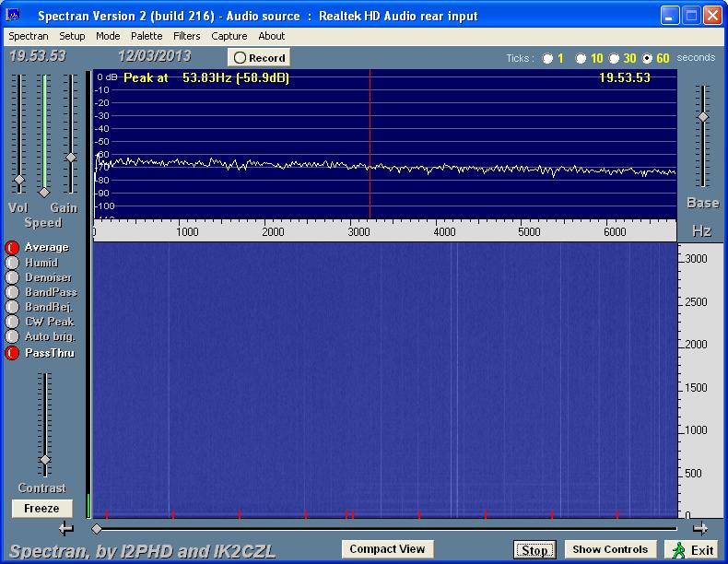Open the Filters menu
Screen dimensions: 728x564
187,36
